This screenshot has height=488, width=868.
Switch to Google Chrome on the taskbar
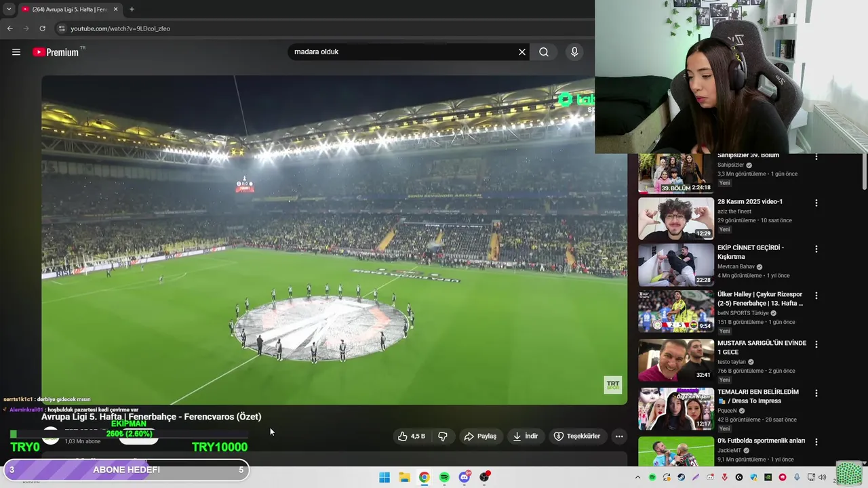424,477
